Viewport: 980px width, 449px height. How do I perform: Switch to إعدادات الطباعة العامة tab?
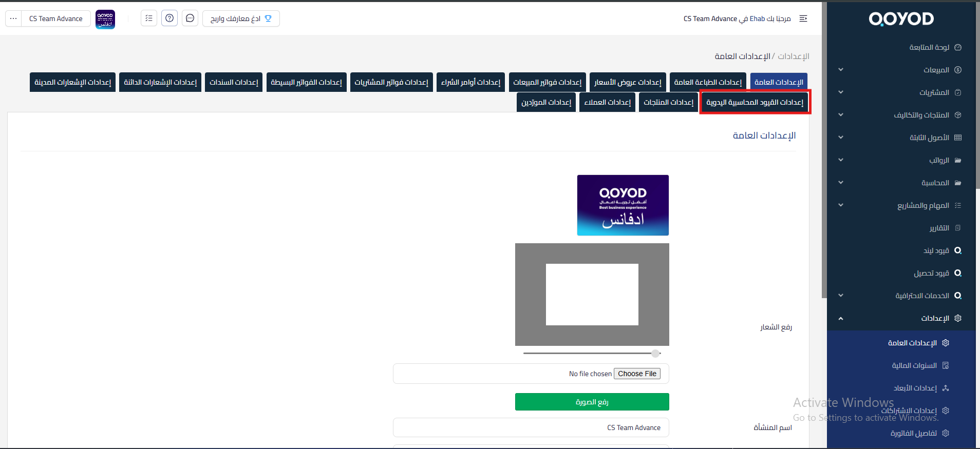pos(708,82)
